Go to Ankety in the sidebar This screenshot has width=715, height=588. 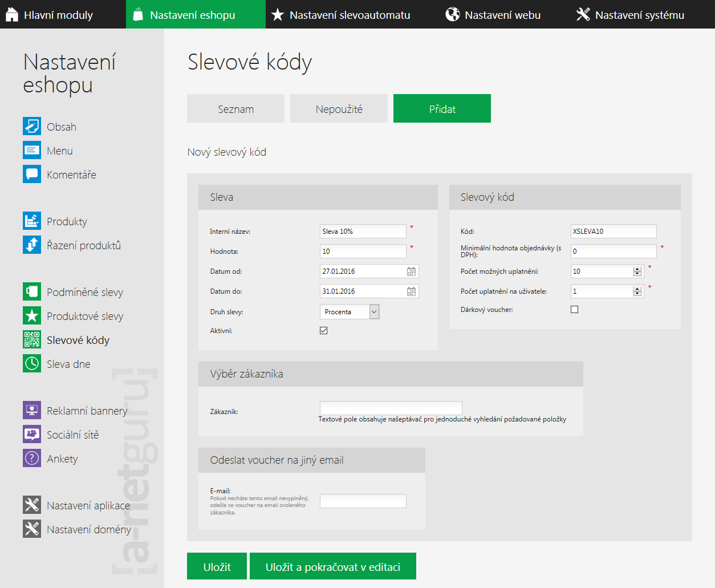(x=62, y=459)
